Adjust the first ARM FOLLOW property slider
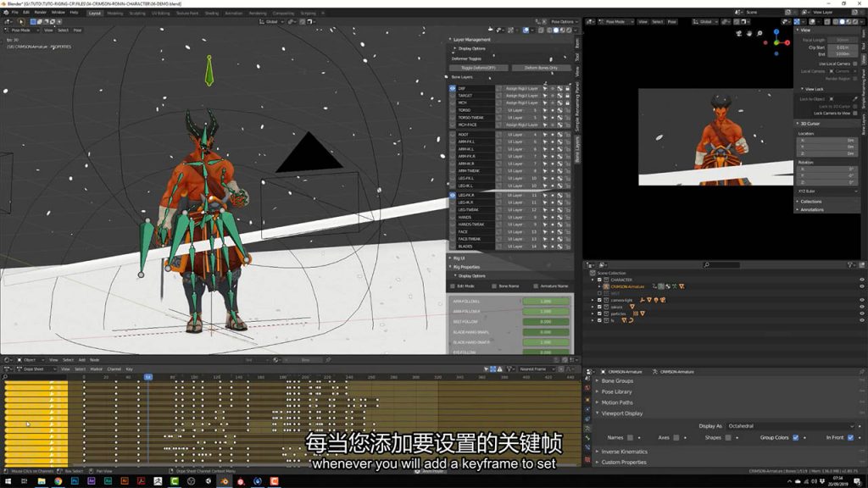868x488 pixels. click(x=546, y=302)
